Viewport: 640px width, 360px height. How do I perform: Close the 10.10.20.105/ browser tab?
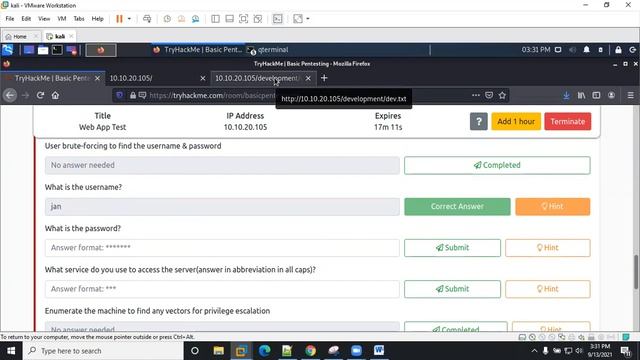click(203, 78)
